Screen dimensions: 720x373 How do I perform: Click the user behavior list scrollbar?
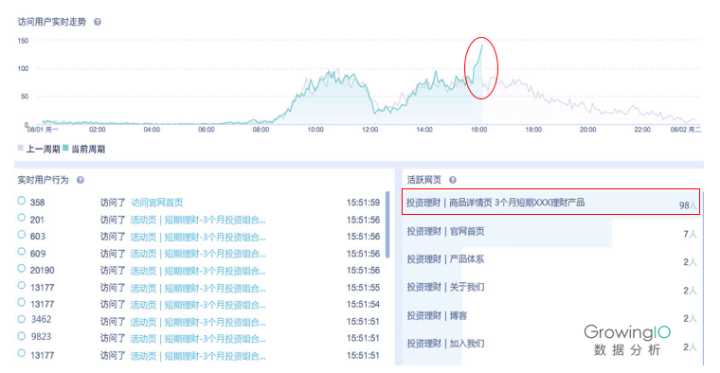(388, 225)
